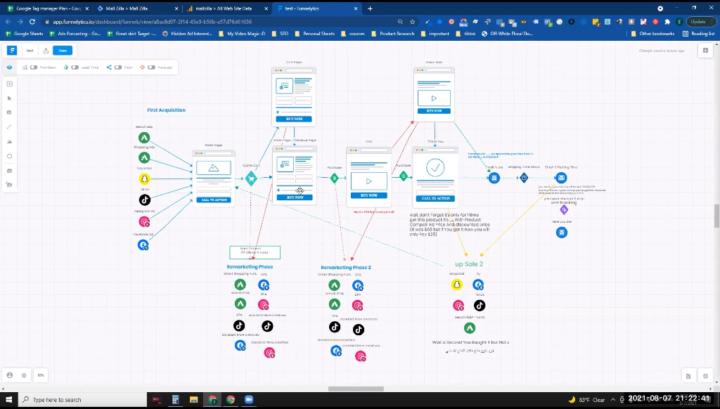Open the SEO bookmarks folder
Viewport: 720px width, 409px height.
click(280, 34)
